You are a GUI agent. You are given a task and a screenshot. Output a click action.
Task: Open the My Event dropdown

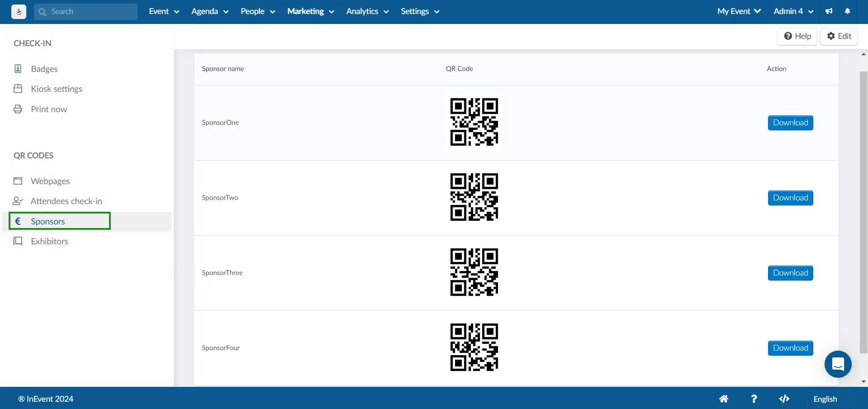tap(739, 12)
